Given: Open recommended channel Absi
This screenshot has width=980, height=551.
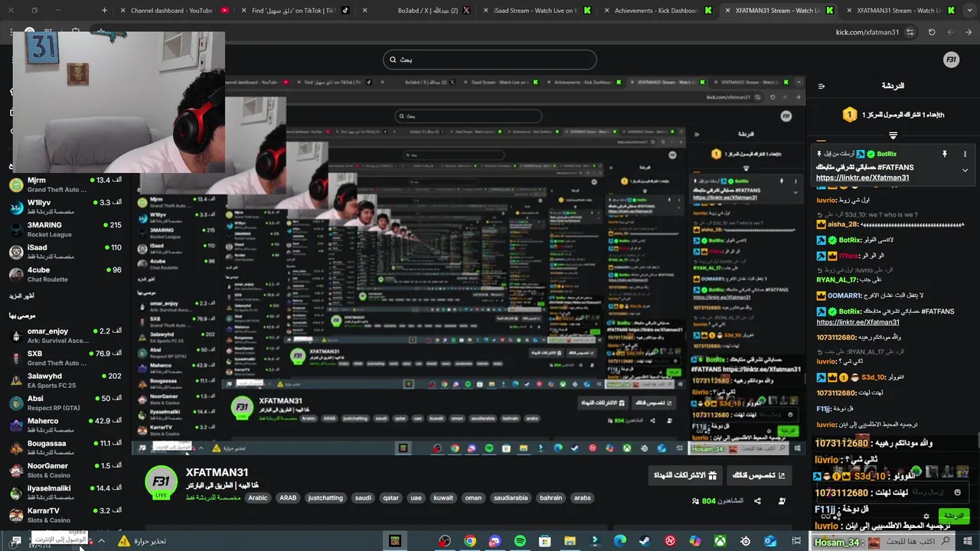Looking at the screenshot, I should point(65,403).
